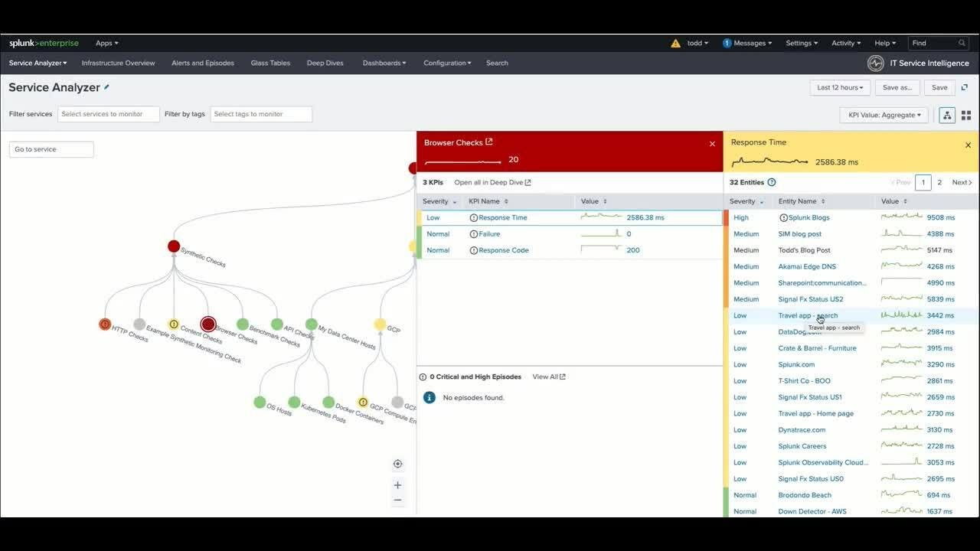Sort entities by Entity Name column
The width and height of the screenshot is (980, 551).
coord(802,201)
